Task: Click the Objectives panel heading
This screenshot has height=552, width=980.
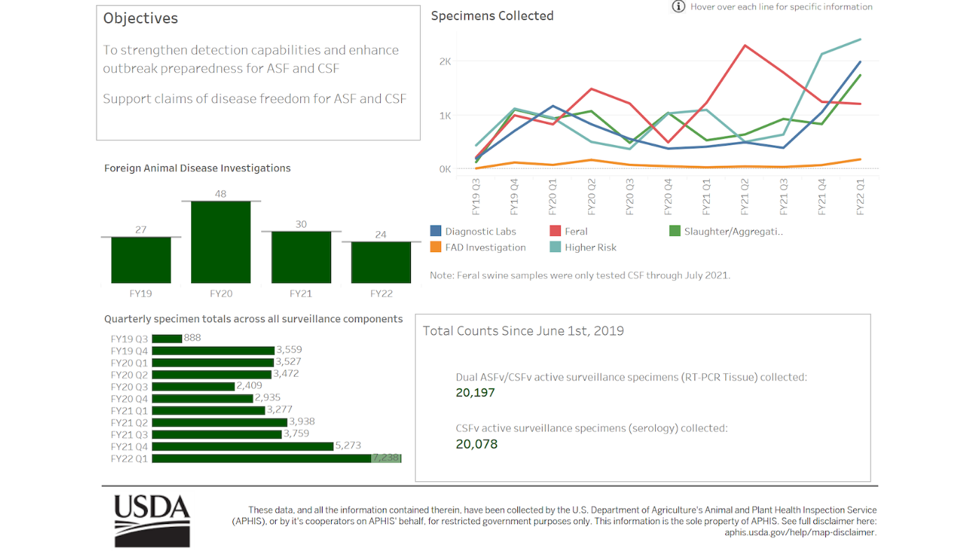Action: click(x=140, y=18)
